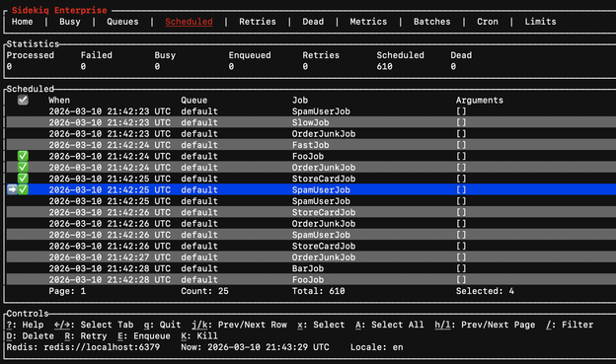
Task: Click the Failed statistic label
Action: 97,55
